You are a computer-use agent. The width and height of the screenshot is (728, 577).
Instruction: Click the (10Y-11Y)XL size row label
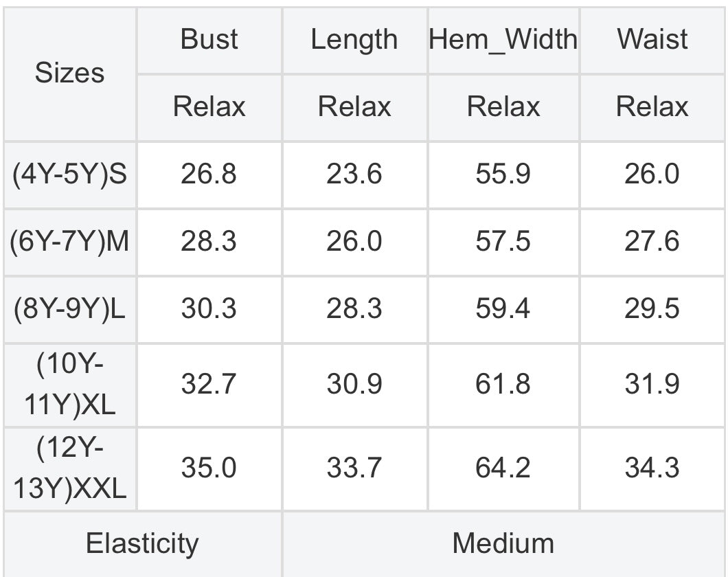tap(69, 385)
